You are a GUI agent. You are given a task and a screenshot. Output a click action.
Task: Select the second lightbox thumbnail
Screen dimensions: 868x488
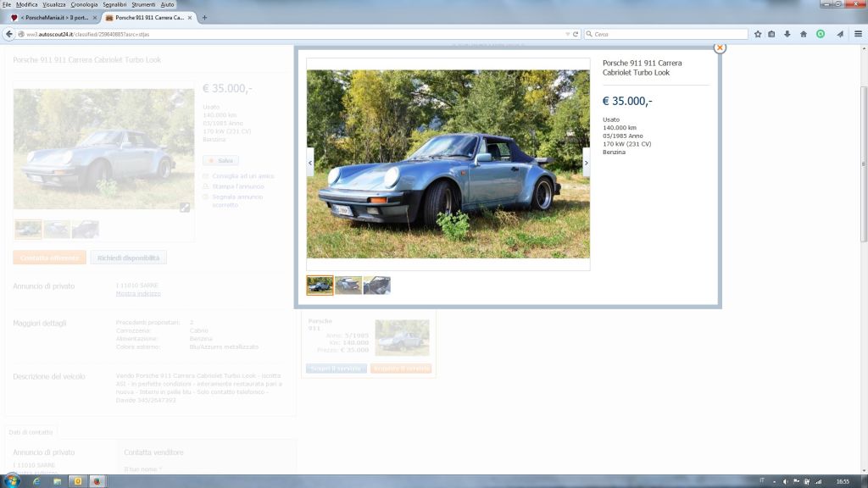[348, 286]
